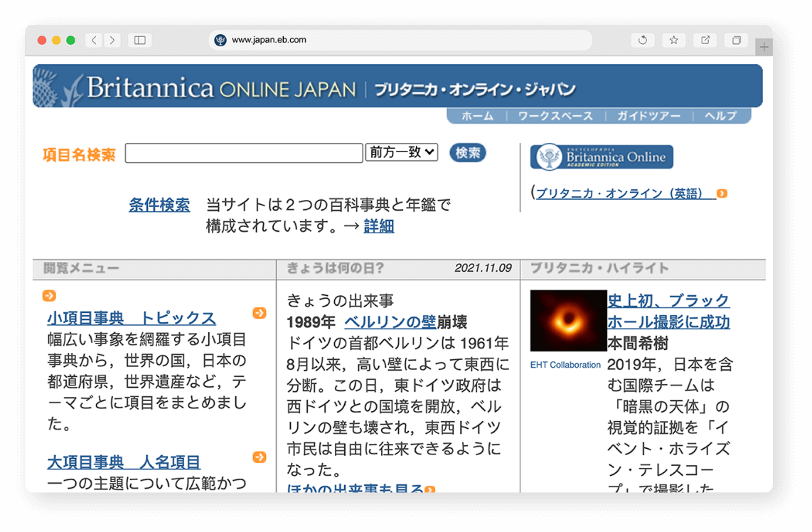
Task: Click the address bar showing www.japan.eb.com
Action: click(x=400, y=40)
